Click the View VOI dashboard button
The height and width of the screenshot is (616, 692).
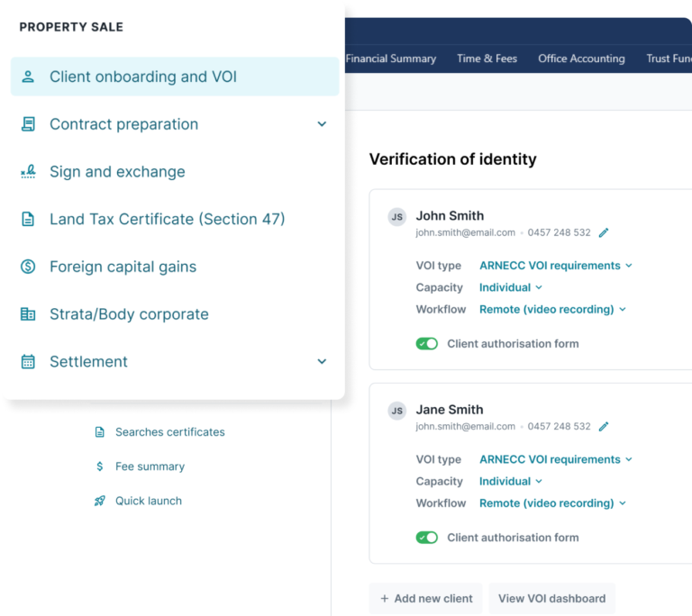tap(551, 599)
